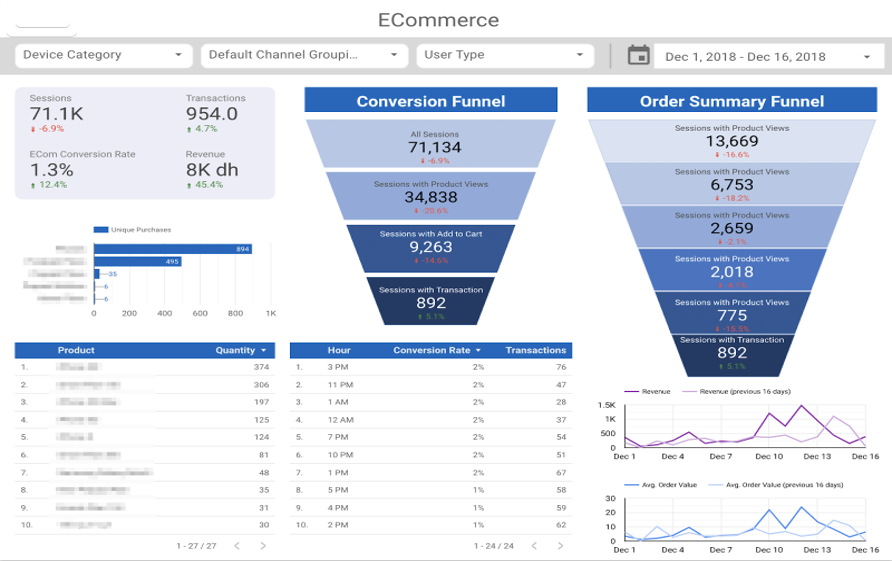Go to previous page of Hour table

coord(534,546)
